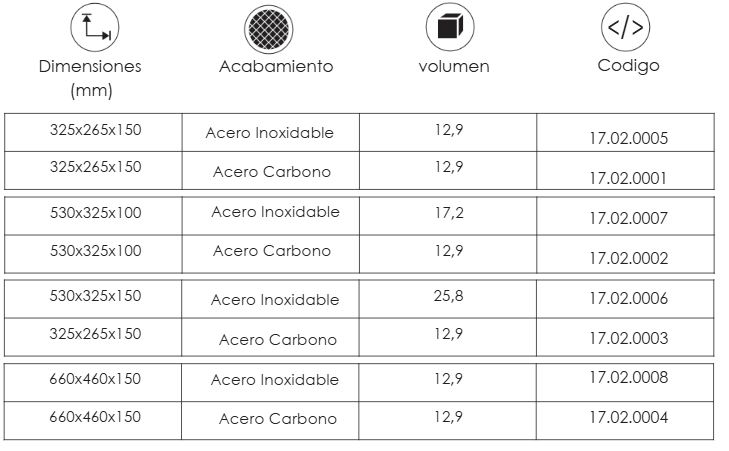
Task: Select the code cell 17.02.0001
Action: pyautogui.click(x=628, y=179)
